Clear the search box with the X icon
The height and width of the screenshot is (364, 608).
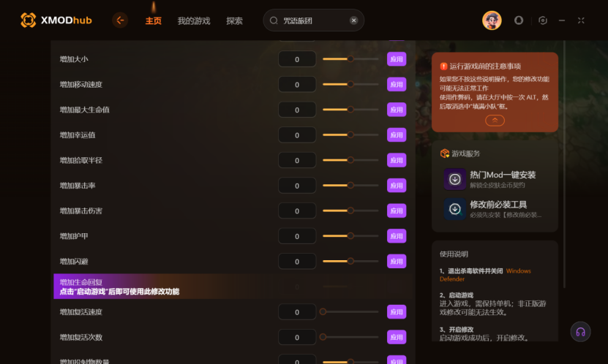coord(353,20)
